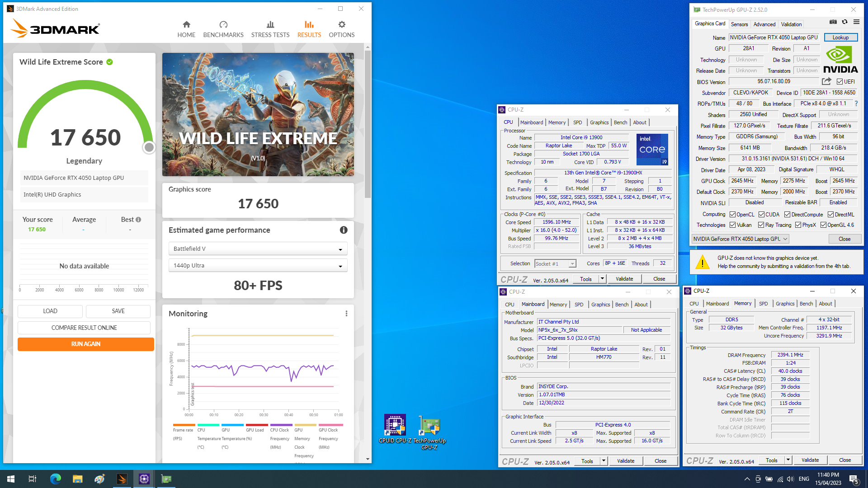
Task: Expand Tools arrow in CPU-Z Mainboard window
Action: pos(604,461)
